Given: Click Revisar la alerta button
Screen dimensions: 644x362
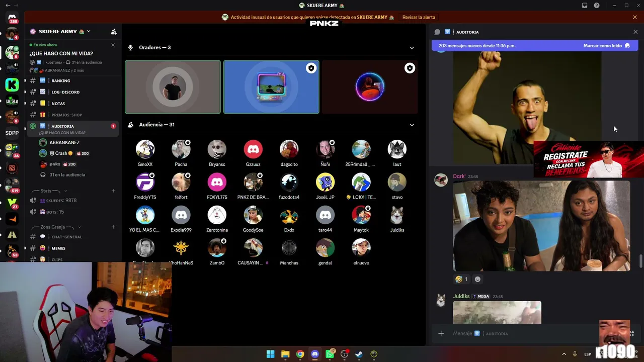Looking at the screenshot, I should 419,17.
